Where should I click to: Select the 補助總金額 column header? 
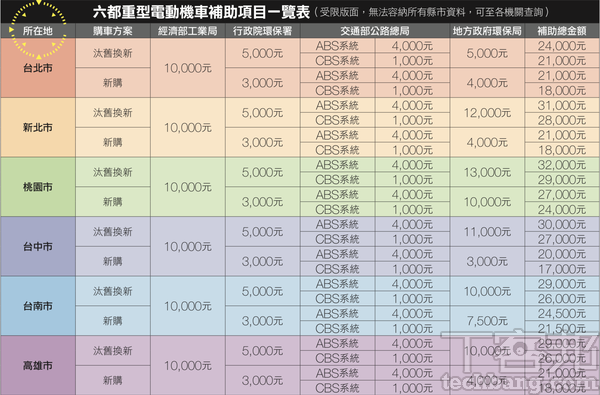(x=562, y=31)
